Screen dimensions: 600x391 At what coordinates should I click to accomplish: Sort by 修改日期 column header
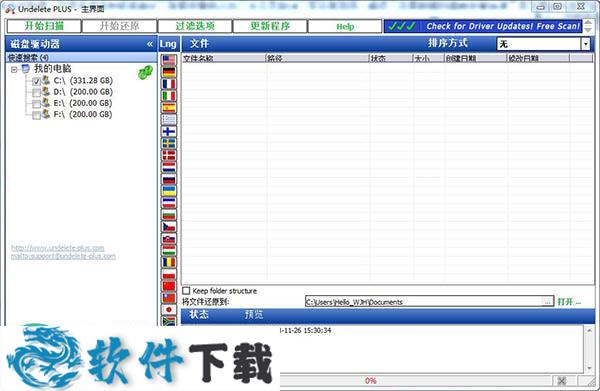(x=538, y=58)
